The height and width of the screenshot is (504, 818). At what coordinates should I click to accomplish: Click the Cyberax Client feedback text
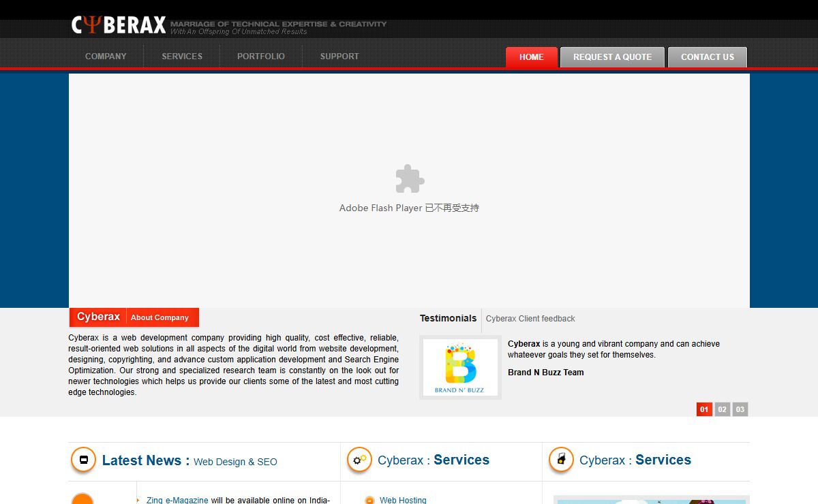click(x=530, y=319)
